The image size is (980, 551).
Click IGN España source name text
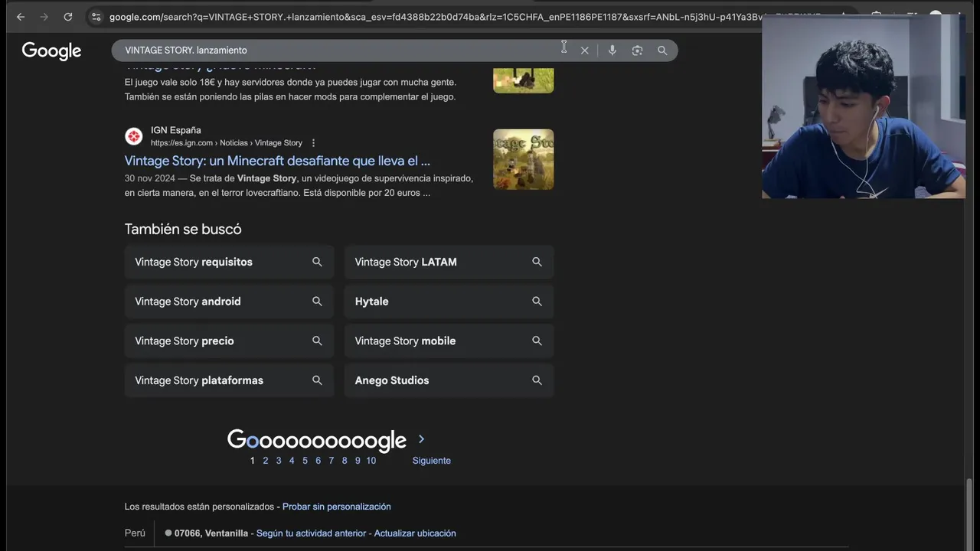point(176,130)
